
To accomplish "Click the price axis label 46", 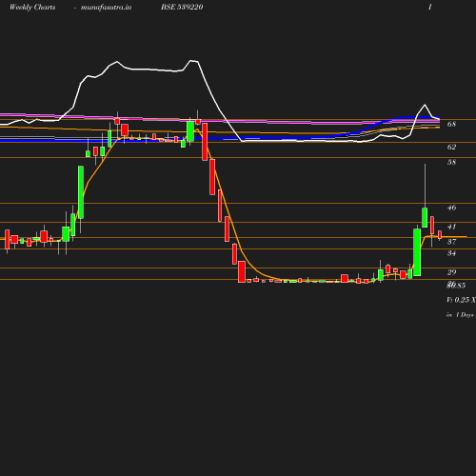I will tap(451, 208).
